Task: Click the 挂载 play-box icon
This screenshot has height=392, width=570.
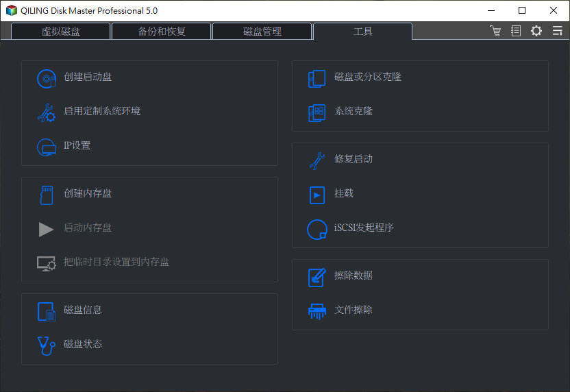Action: [x=317, y=195]
